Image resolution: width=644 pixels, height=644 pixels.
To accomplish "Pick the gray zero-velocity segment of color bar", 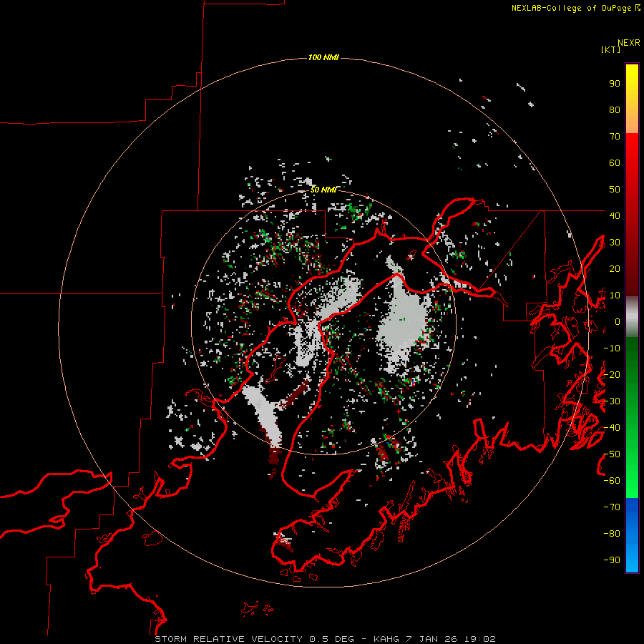I will click(632, 317).
